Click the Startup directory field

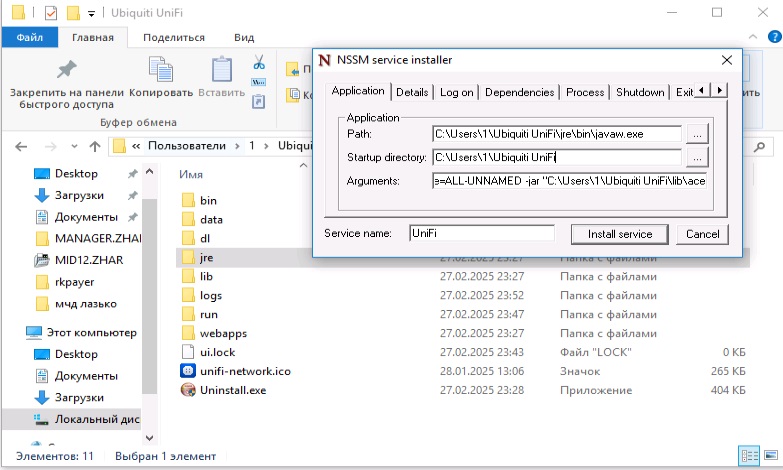click(557, 157)
